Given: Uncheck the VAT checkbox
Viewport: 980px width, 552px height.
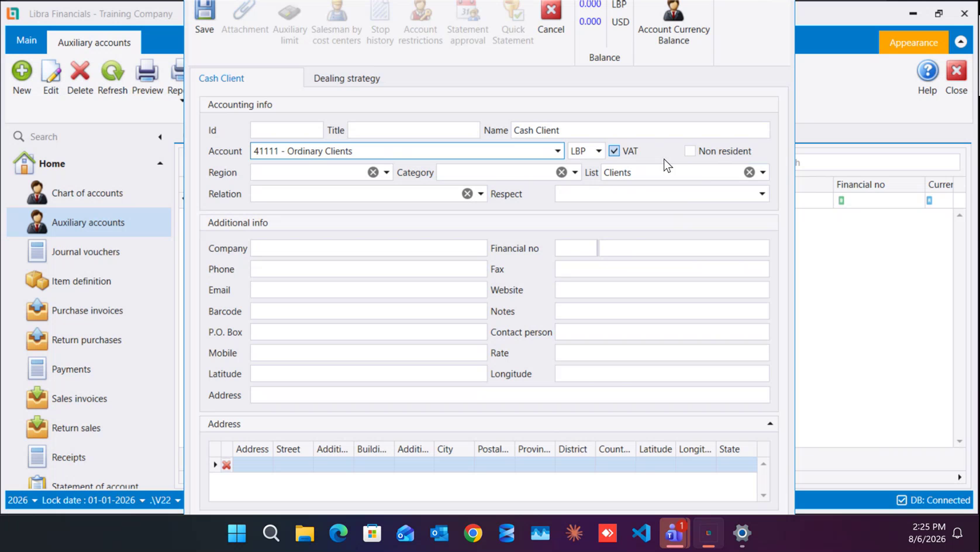Looking at the screenshot, I should click(x=614, y=151).
